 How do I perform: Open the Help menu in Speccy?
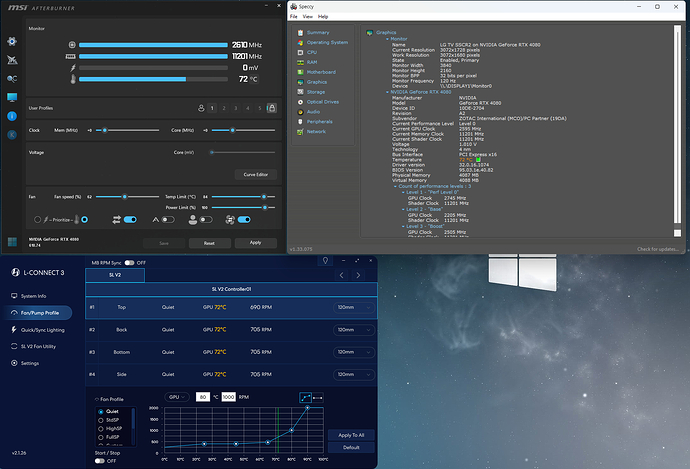(x=323, y=17)
